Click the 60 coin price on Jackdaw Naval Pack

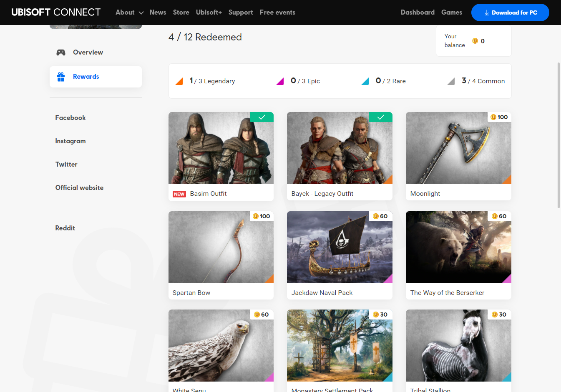pos(380,216)
